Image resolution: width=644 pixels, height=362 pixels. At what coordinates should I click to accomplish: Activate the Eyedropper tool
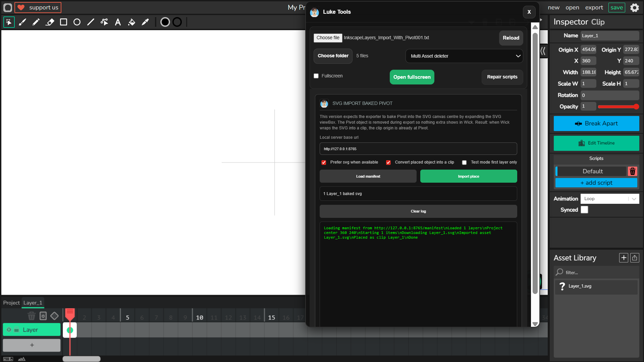(x=145, y=22)
